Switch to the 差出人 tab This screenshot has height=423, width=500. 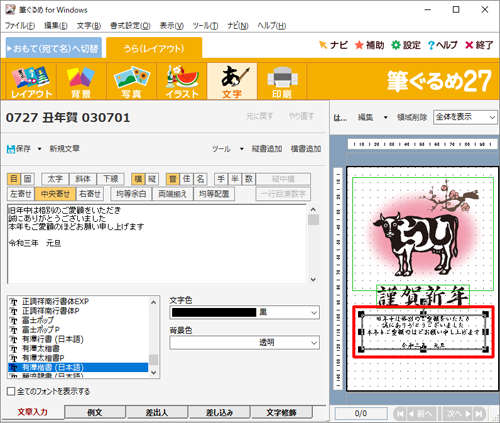157,413
